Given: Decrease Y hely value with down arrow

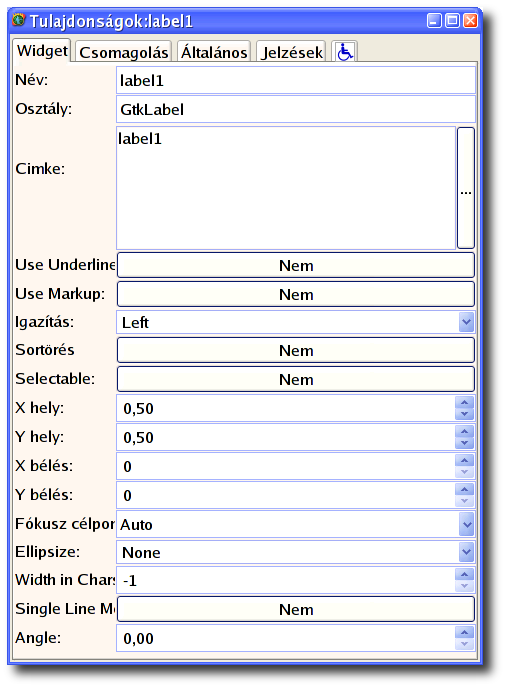Looking at the screenshot, I should tap(464, 443).
